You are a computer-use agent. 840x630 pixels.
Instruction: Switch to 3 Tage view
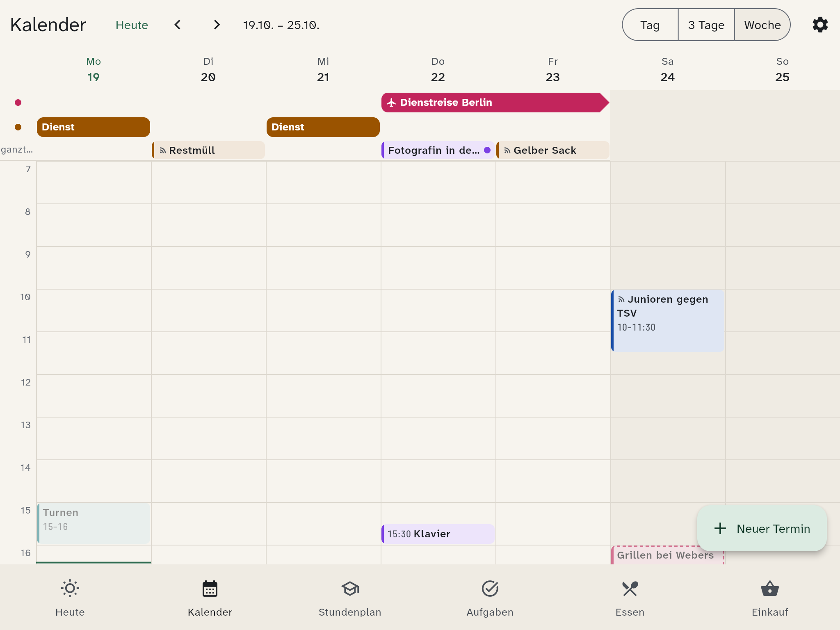(x=706, y=25)
